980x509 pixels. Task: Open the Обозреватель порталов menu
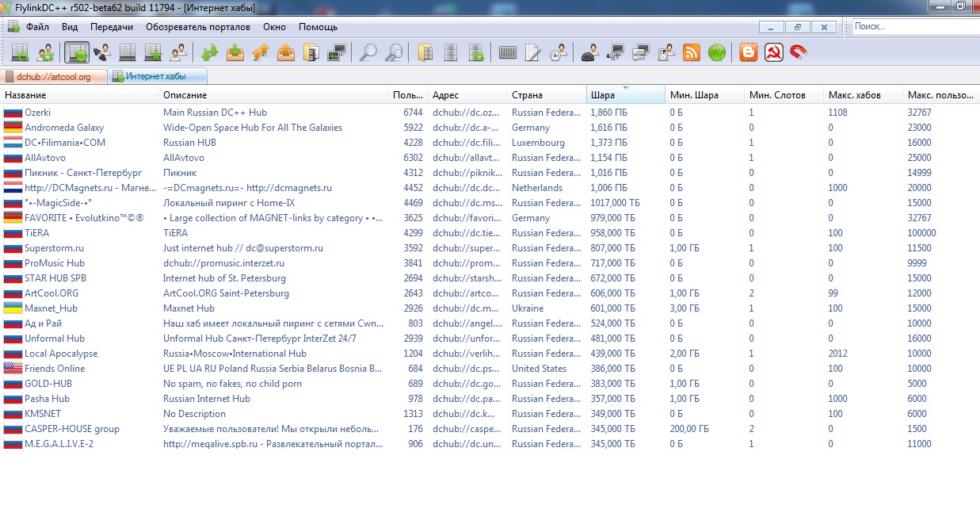tap(198, 27)
